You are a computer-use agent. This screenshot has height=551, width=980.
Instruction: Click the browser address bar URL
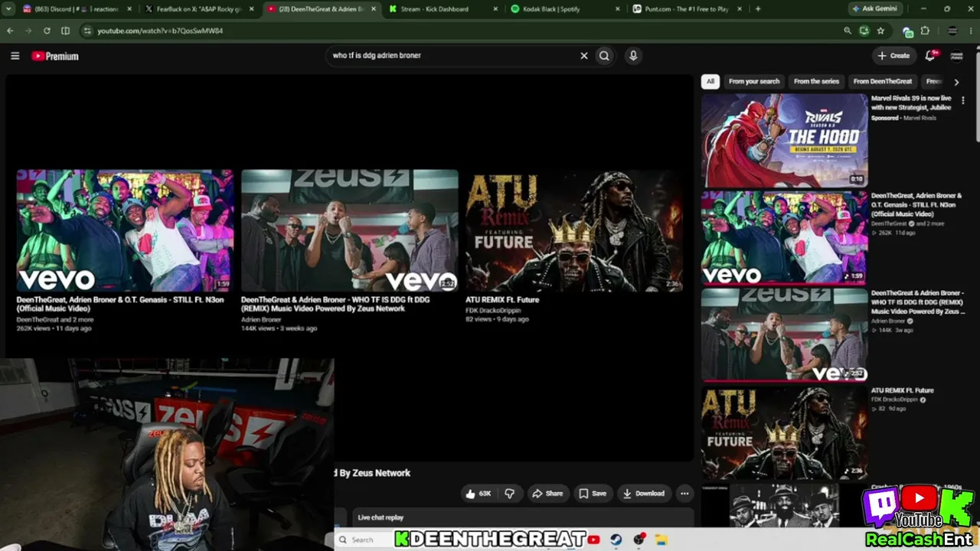pyautogui.click(x=160, y=31)
